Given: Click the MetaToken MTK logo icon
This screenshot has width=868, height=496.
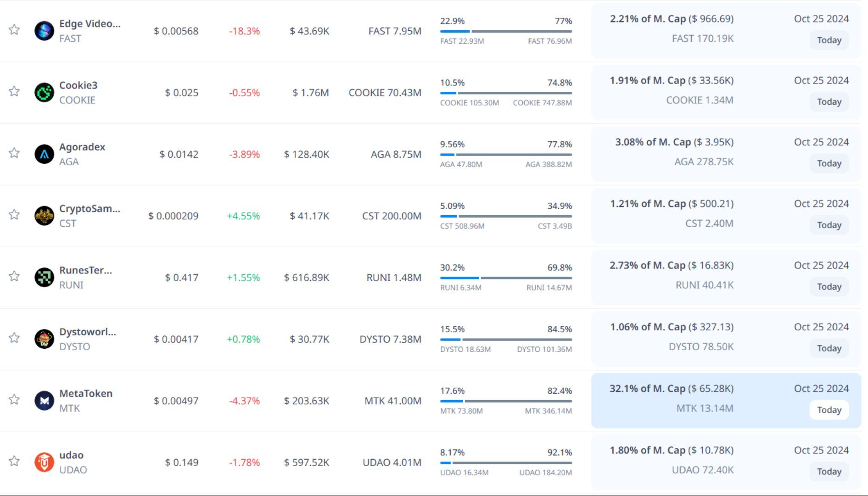Looking at the screenshot, I should (44, 401).
